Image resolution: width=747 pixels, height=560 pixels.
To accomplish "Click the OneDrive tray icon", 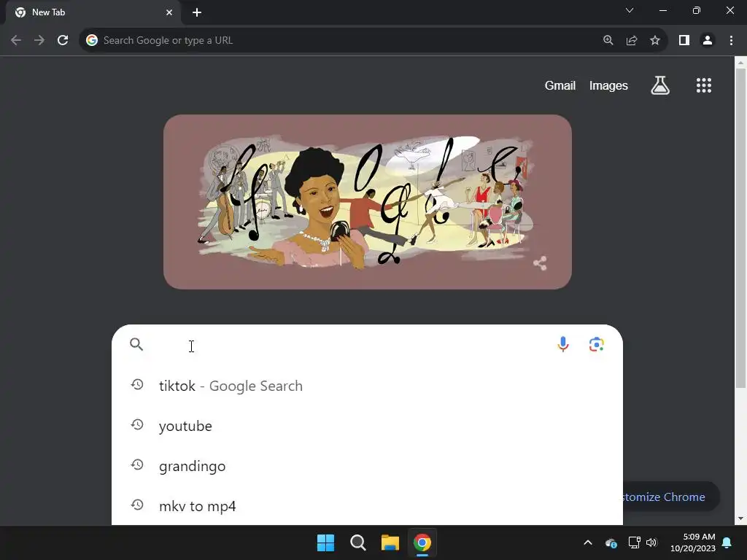I will click(611, 542).
